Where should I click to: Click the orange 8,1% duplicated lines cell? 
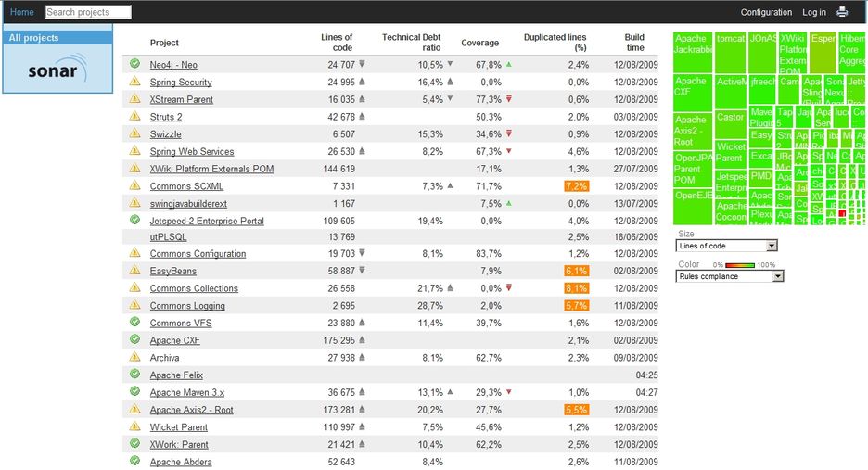click(x=576, y=288)
